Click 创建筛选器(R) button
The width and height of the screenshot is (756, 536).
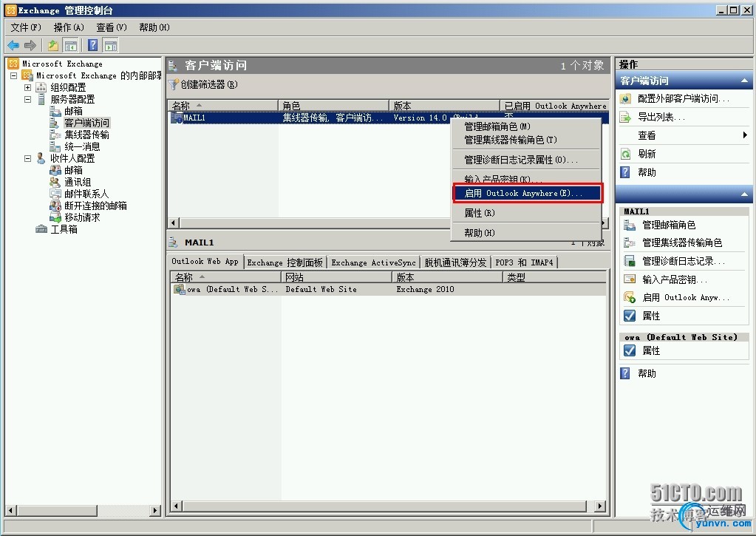click(x=203, y=84)
